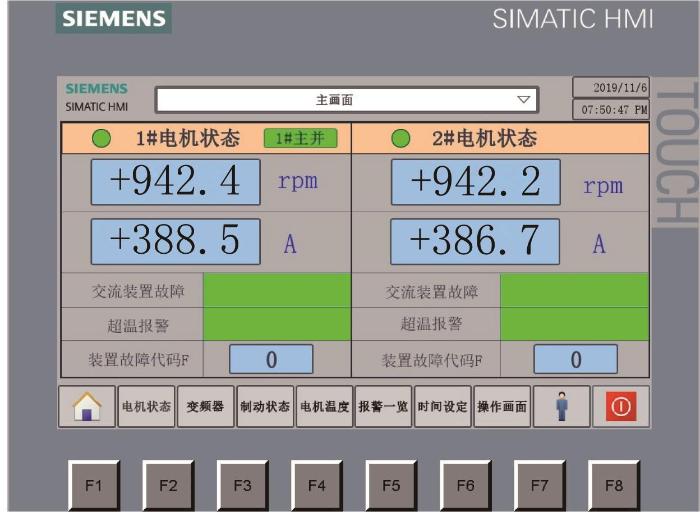Click the rpm unit beside motor 2 speed
The image size is (700, 512).
[x=603, y=186]
